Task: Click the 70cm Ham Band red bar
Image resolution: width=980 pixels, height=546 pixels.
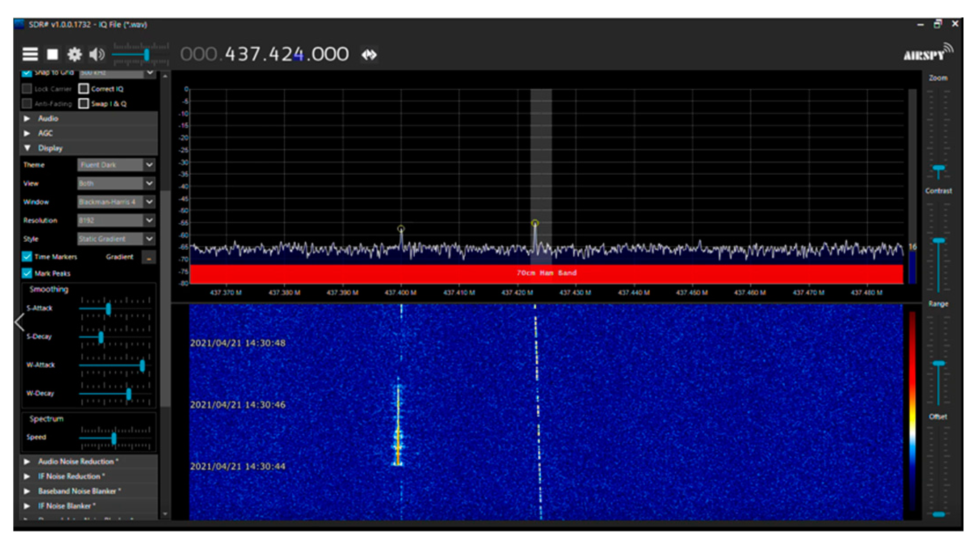Action: click(x=546, y=273)
